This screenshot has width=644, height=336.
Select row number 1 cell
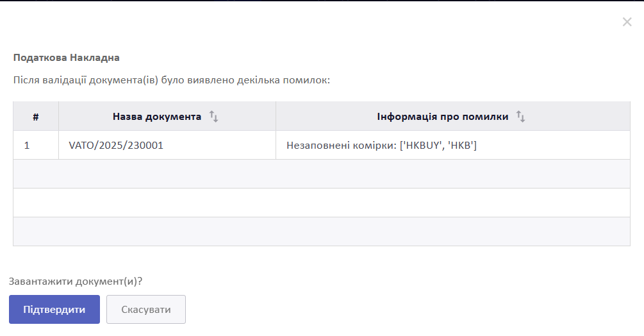click(x=36, y=145)
